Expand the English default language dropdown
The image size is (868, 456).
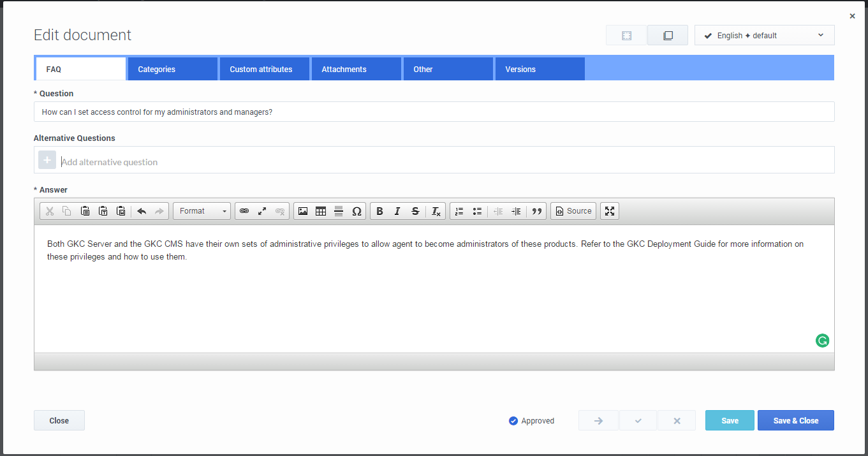pyautogui.click(x=764, y=36)
